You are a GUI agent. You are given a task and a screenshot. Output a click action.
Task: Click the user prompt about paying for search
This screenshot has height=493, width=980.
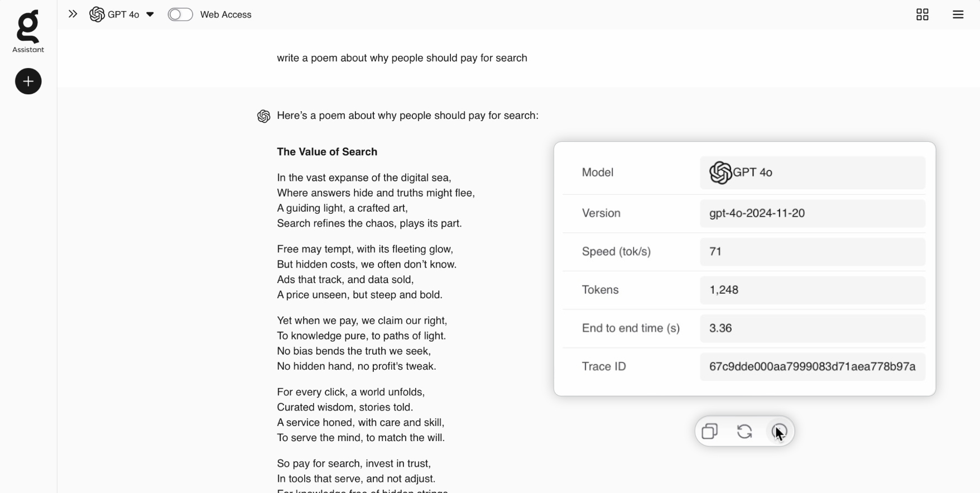point(402,58)
